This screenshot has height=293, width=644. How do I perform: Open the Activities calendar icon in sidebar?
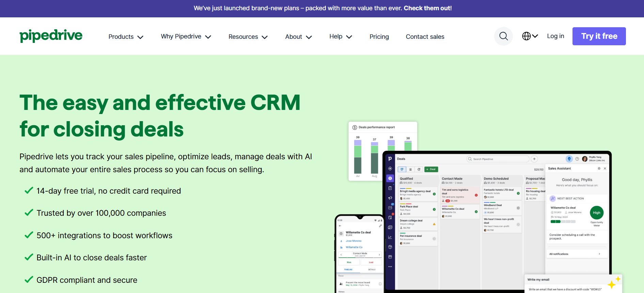coord(390,217)
